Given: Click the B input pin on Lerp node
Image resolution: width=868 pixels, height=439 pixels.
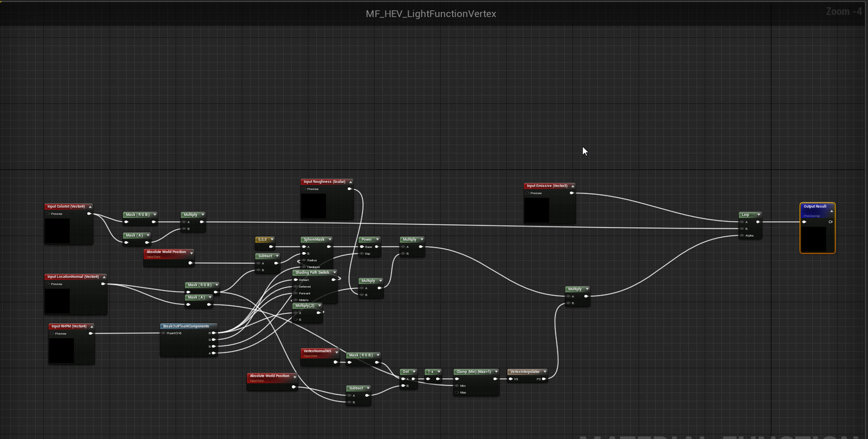Looking at the screenshot, I should click(x=742, y=229).
